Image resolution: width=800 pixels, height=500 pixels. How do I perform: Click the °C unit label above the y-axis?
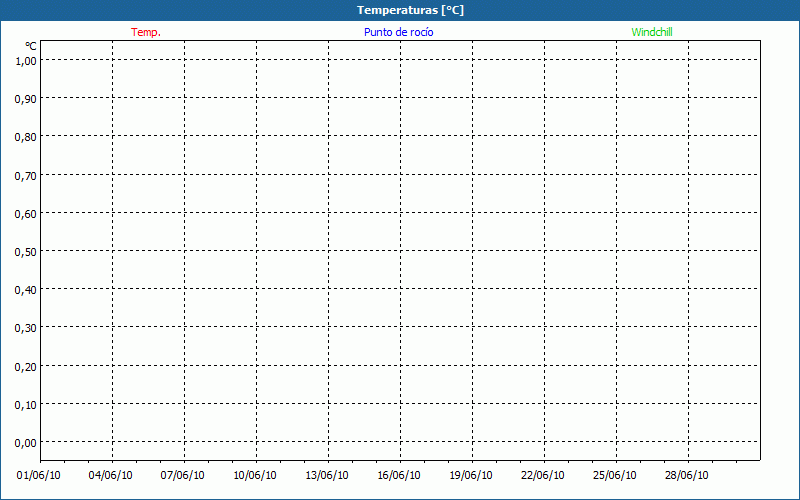(31, 46)
